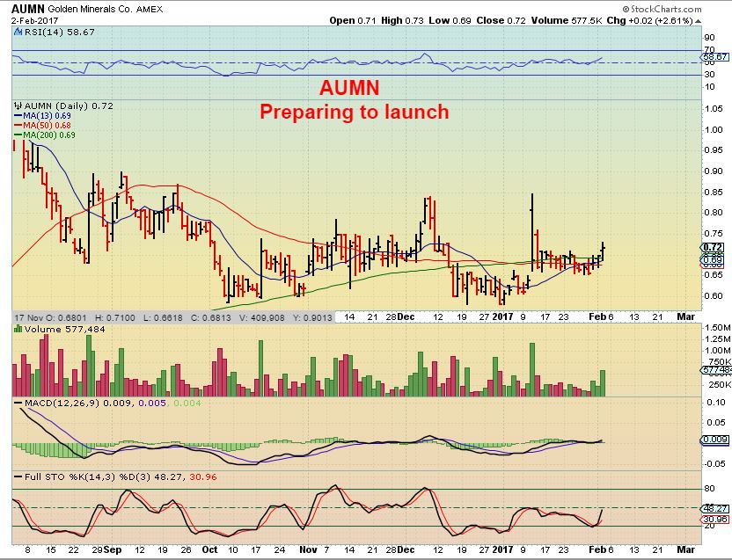This screenshot has height=560, width=732.
Task: Click the Chg +0.02 (+2.61%) value
Action: pyautogui.click(x=649, y=20)
